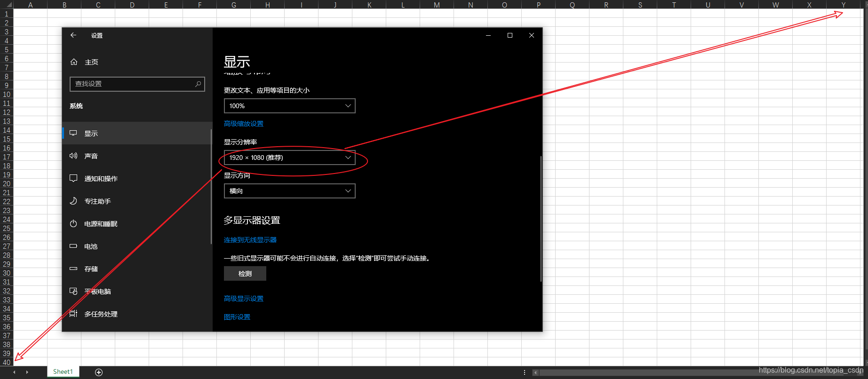Open 专注助手 focus assist settings
868x379 pixels.
(137, 201)
